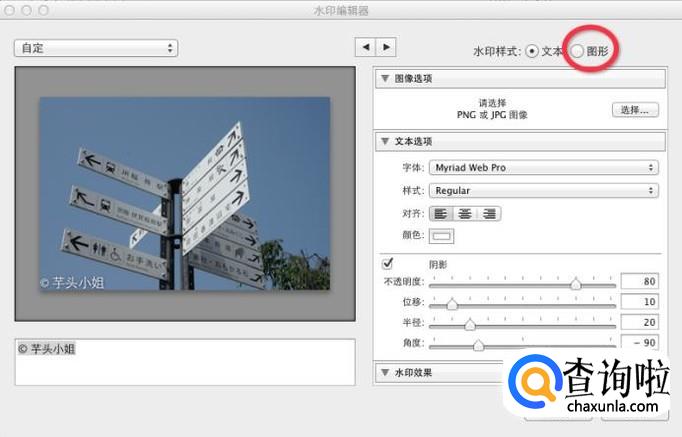Select the 文本 watermark style radio button

coord(532,50)
